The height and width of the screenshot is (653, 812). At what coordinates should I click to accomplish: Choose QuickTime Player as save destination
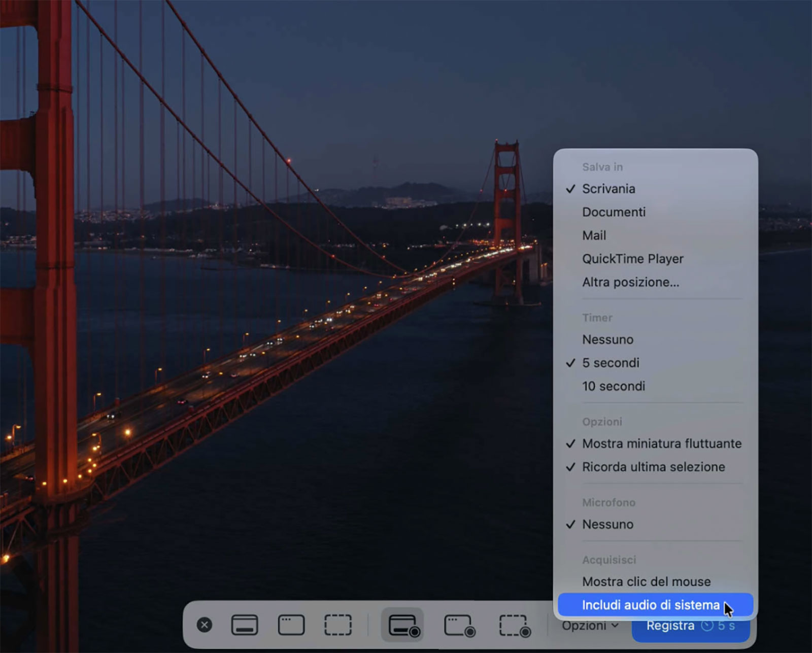(x=655, y=259)
